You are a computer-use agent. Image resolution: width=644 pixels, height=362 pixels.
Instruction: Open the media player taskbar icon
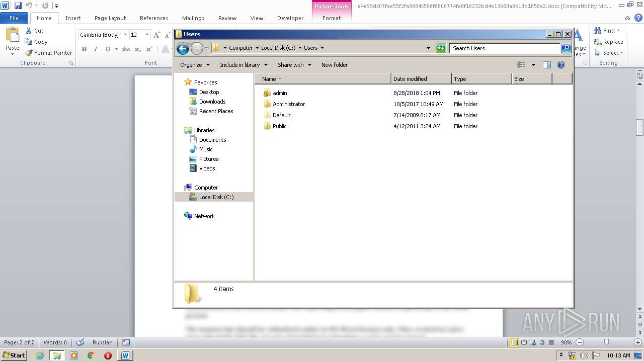coord(74,355)
